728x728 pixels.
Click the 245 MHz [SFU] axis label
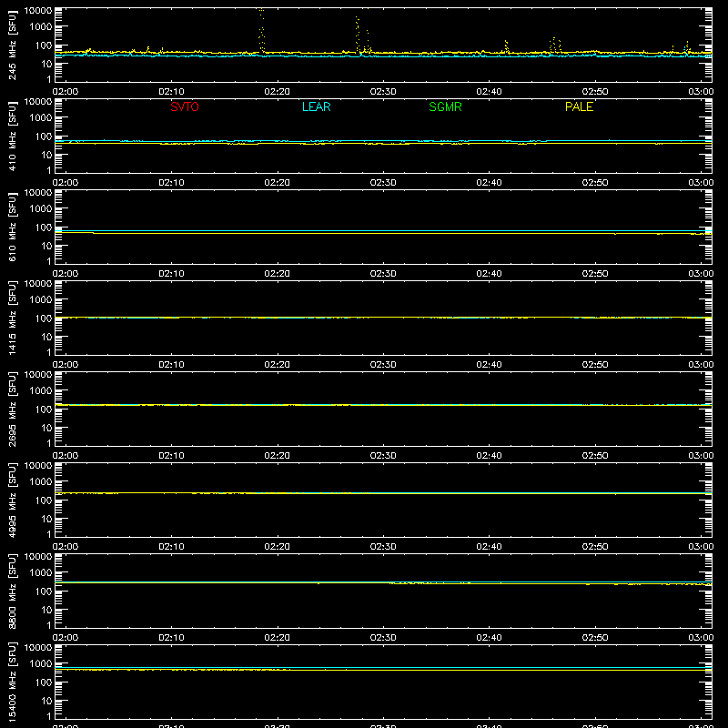pyautogui.click(x=12, y=45)
